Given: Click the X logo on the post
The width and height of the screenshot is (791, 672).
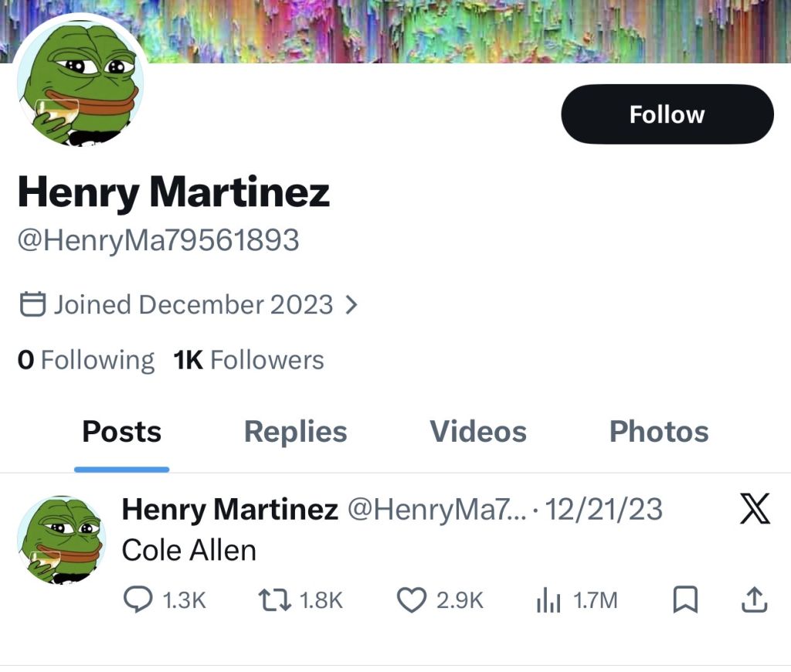Looking at the screenshot, I should (753, 509).
